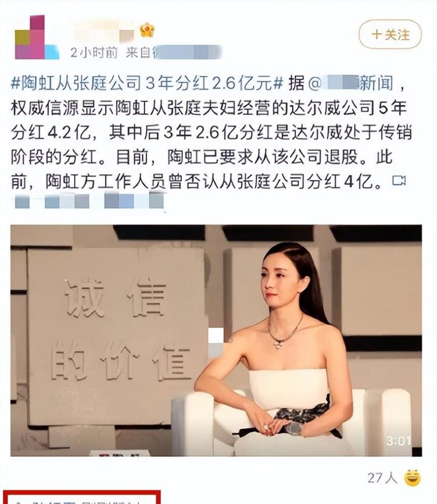The width and height of the screenshot is (437, 504).
Task: Click the blurred account name before 新闻
Action: [340, 83]
